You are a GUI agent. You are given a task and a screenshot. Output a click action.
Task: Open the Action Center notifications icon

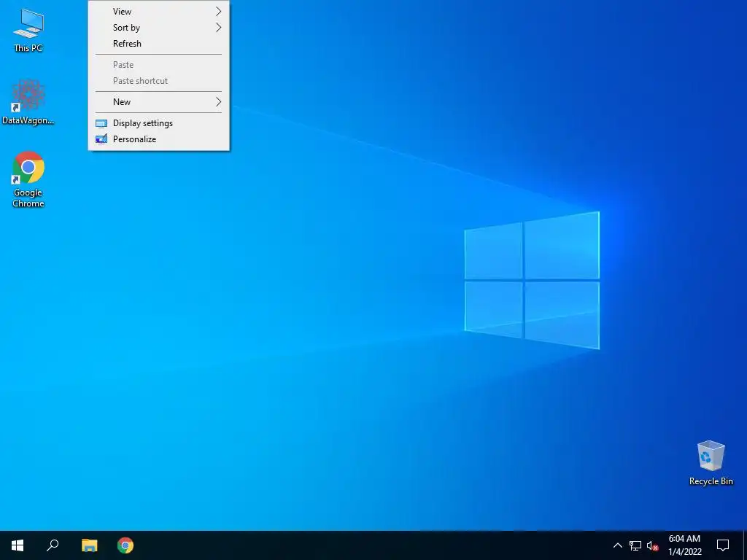[x=723, y=545]
